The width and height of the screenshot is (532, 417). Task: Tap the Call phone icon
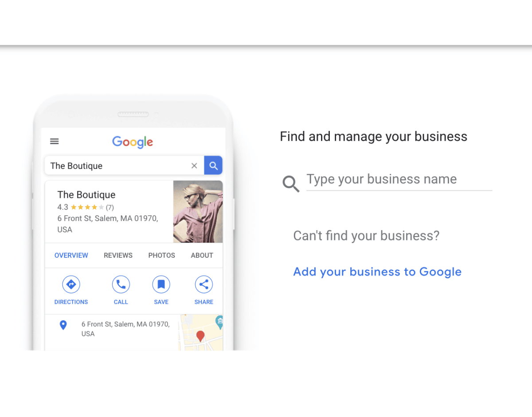pos(121,284)
